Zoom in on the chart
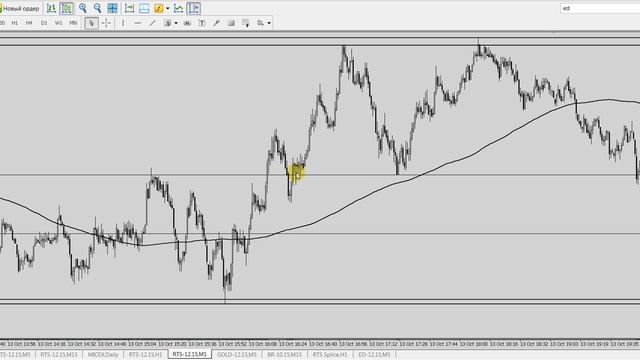Image resolution: width=640 pixels, height=360 pixels. click(82, 8)
